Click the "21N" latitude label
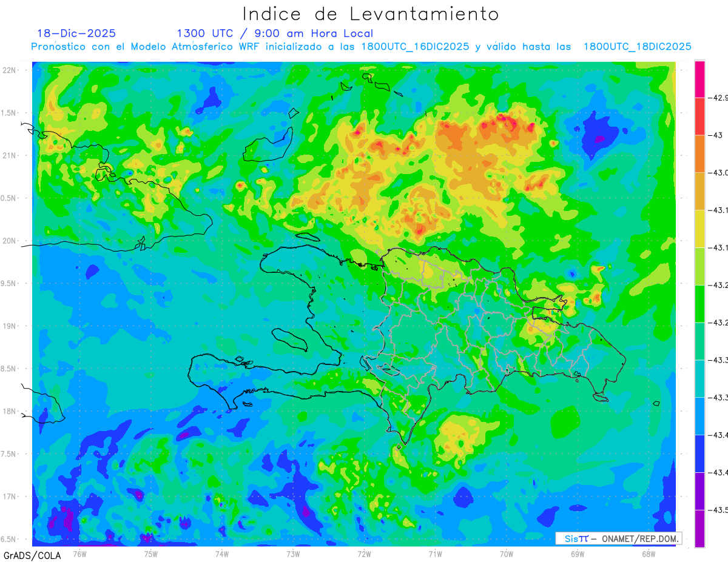The width and height of the screenshot is (728, 562). point(10,155)
